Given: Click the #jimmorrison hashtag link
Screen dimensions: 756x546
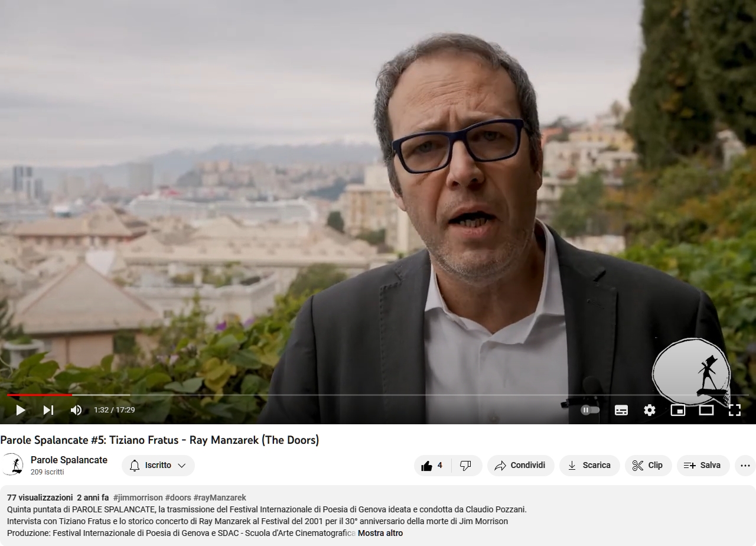Looking at the screenshot, I should point(138,498).
